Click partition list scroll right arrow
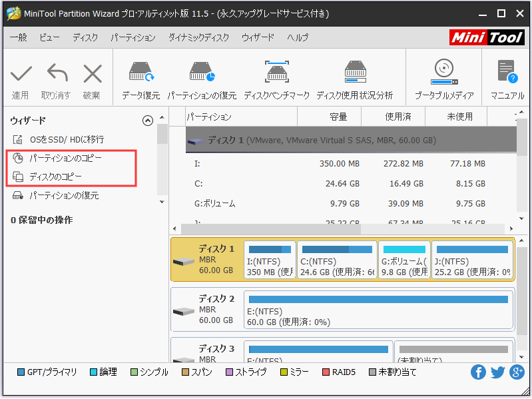 (511, 229)
